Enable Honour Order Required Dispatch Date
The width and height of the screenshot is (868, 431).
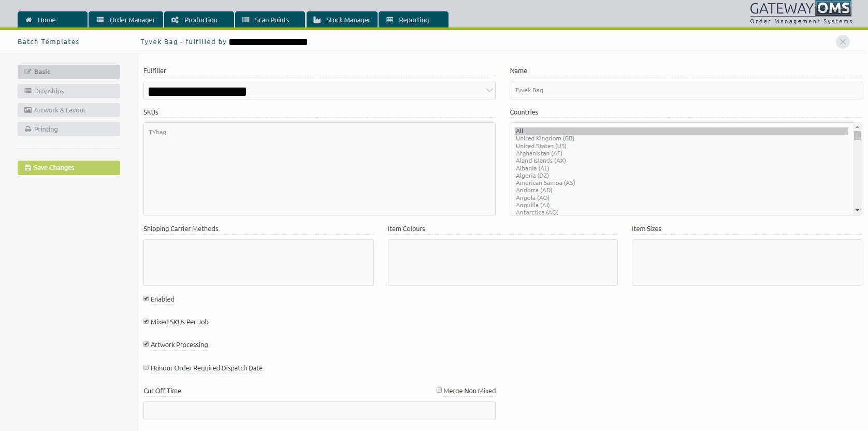pyautogui.click(x=146, y=368)
